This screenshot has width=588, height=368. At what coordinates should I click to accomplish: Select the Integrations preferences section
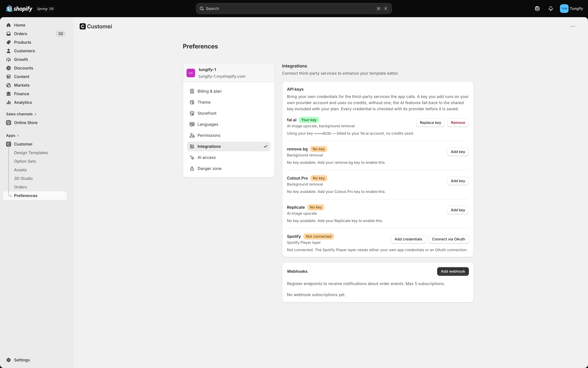(229, 147)
